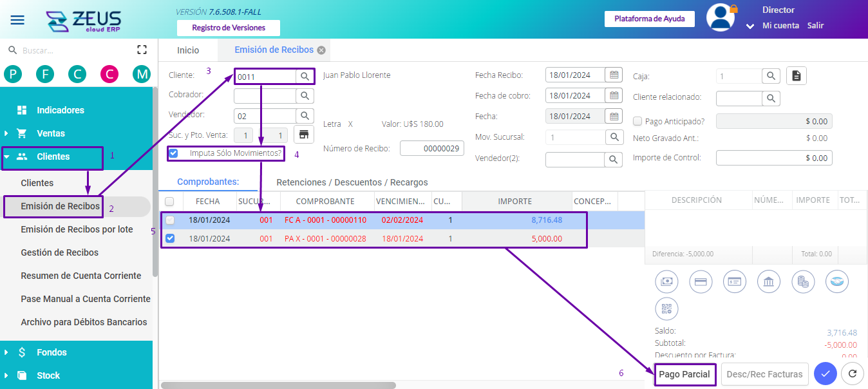This screenshot has height=389, width=868.
Task: Click the Mi cuenta link
Action: pyautogui.click(x=780, y=26)
